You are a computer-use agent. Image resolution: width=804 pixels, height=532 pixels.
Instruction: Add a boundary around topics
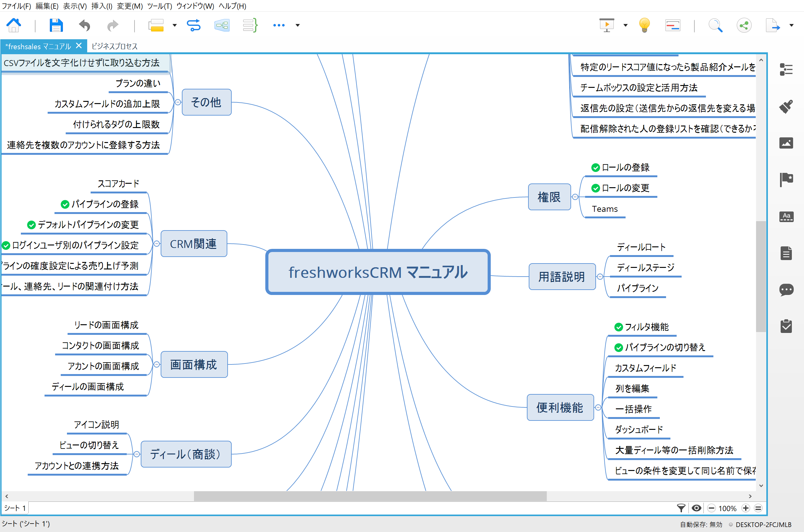222,25
